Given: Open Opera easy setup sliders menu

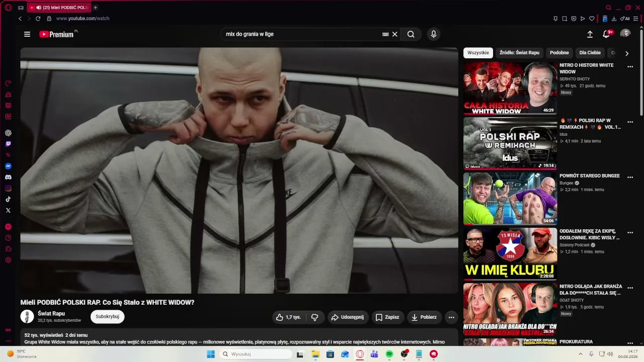Looking at the screenshot, I should click(635, 19).
